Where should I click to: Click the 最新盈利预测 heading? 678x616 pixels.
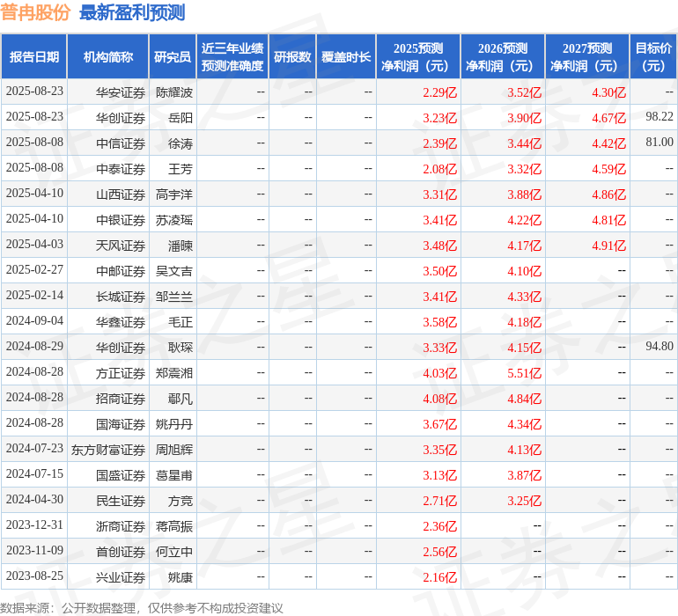132,12
